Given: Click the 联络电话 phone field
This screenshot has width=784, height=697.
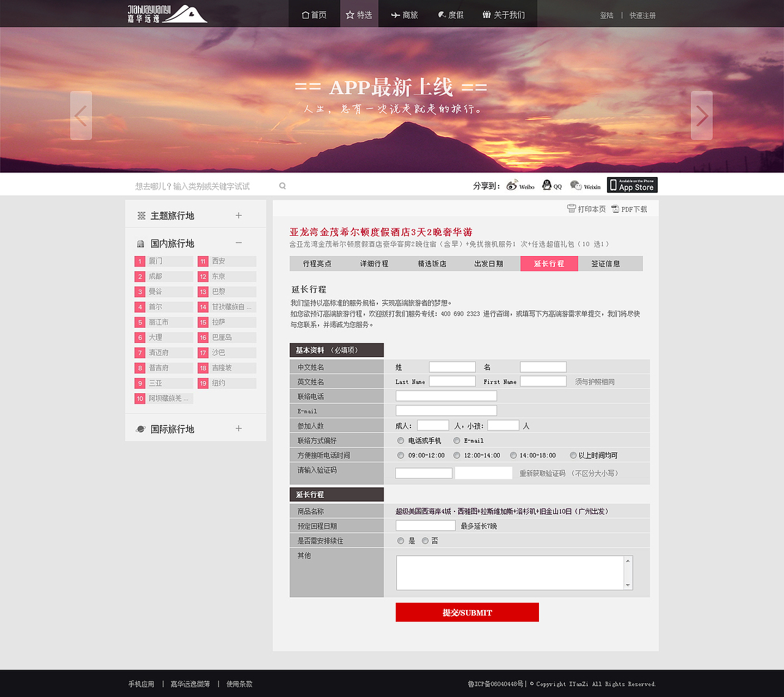Looking at the screenshot, I should pos(446,396).
